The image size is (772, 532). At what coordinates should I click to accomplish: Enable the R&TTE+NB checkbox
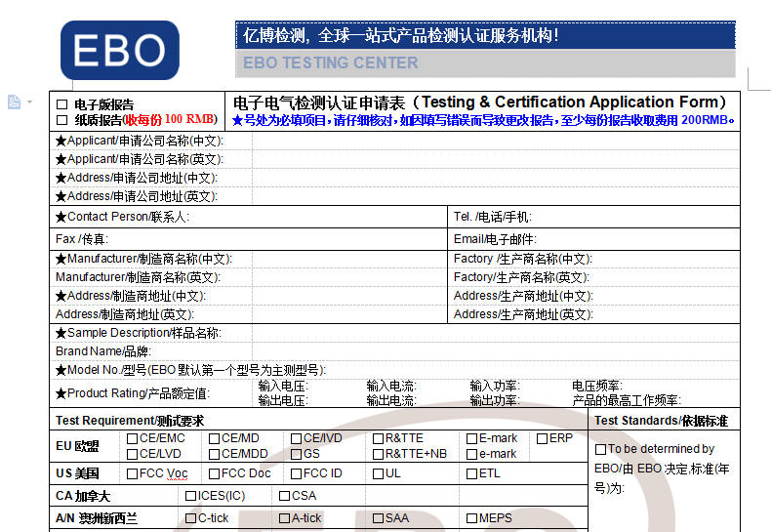378,454
